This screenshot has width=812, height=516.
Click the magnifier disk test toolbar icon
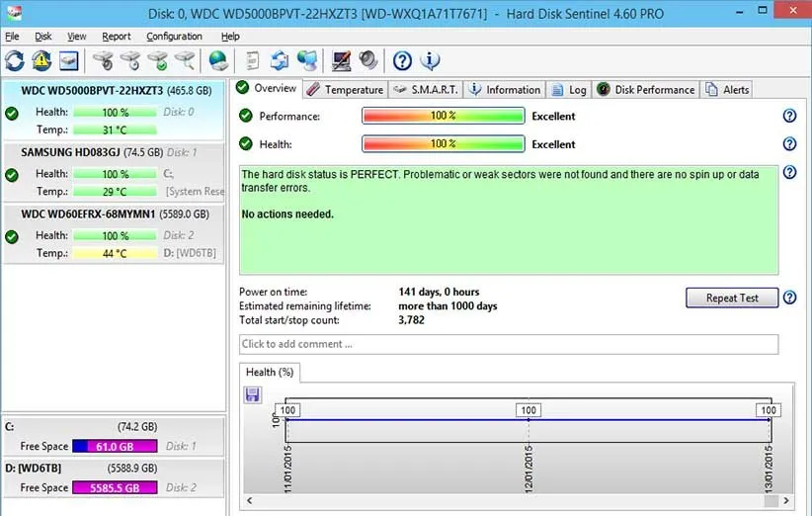tap(185, 61)
